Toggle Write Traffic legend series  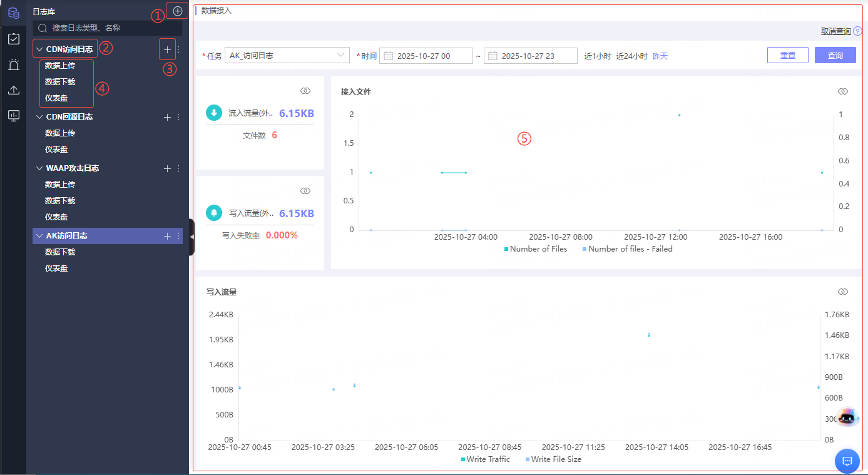pyautogui.click(x=485, y=459)
